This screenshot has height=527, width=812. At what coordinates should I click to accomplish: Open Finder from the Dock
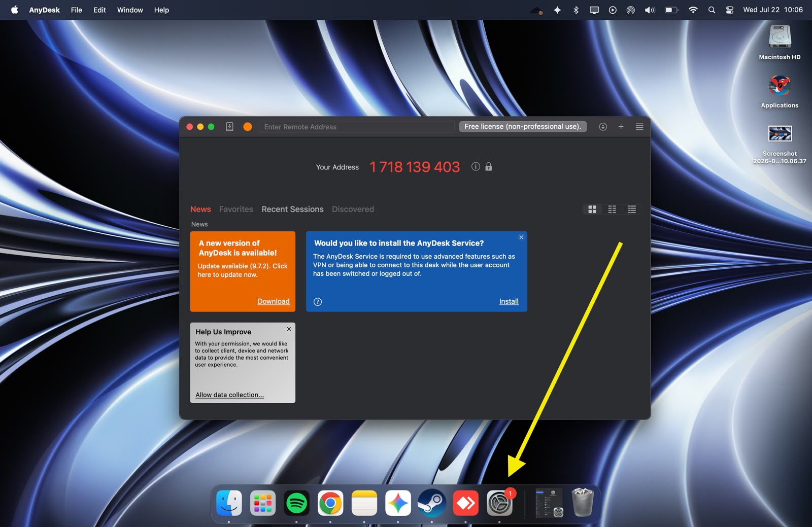(229, 503)
